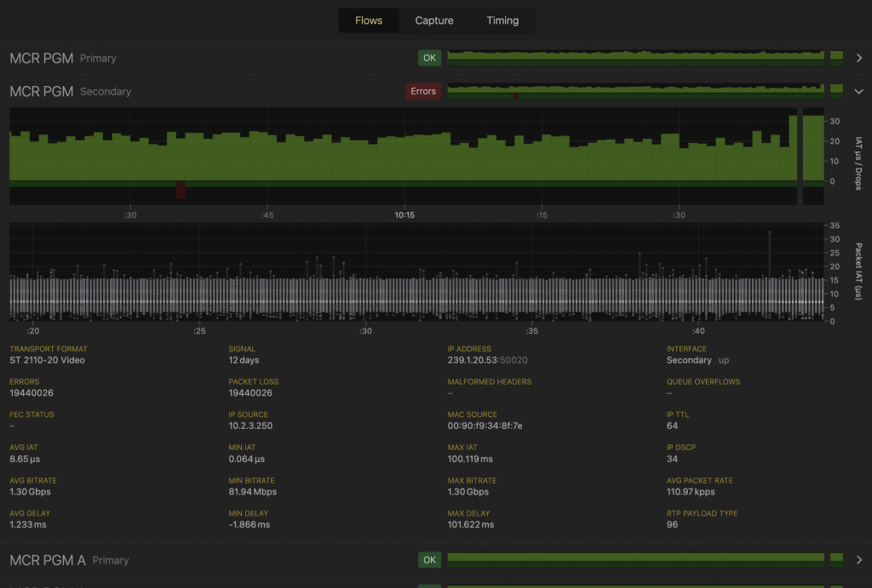Expand the MCR PGM A Primary chevron

(858, 560)
